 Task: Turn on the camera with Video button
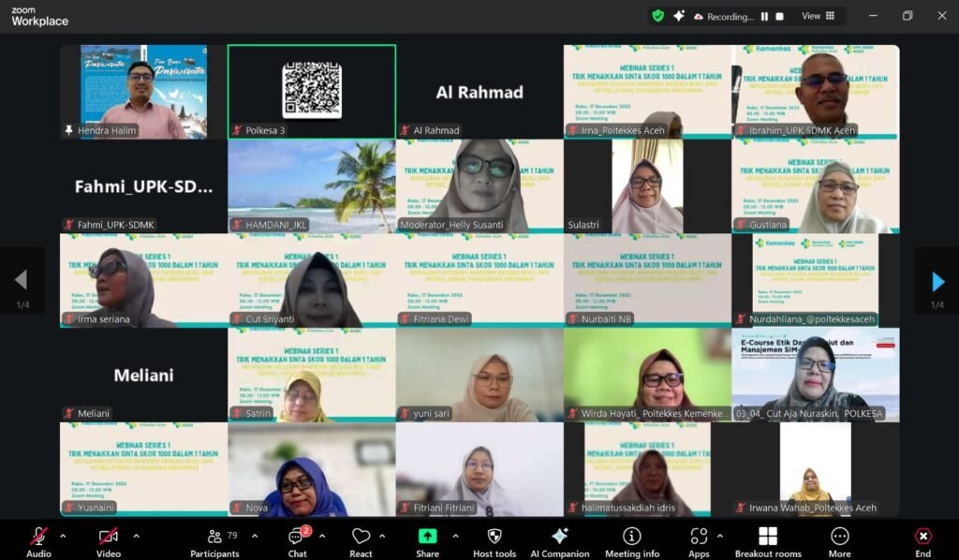108,538
